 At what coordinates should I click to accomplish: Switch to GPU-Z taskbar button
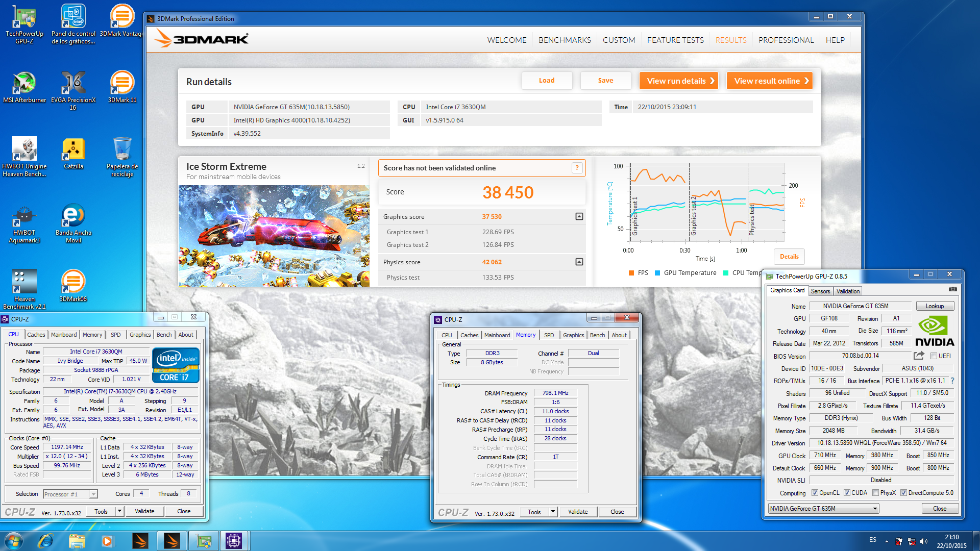[x=203, y=541]
